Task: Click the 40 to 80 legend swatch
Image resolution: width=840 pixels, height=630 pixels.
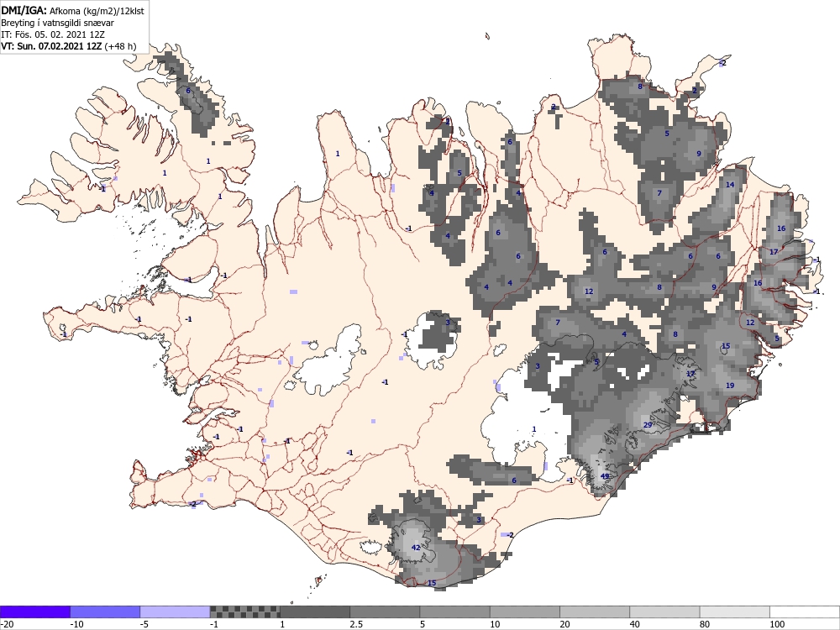Action: click(x=664, y=612)
